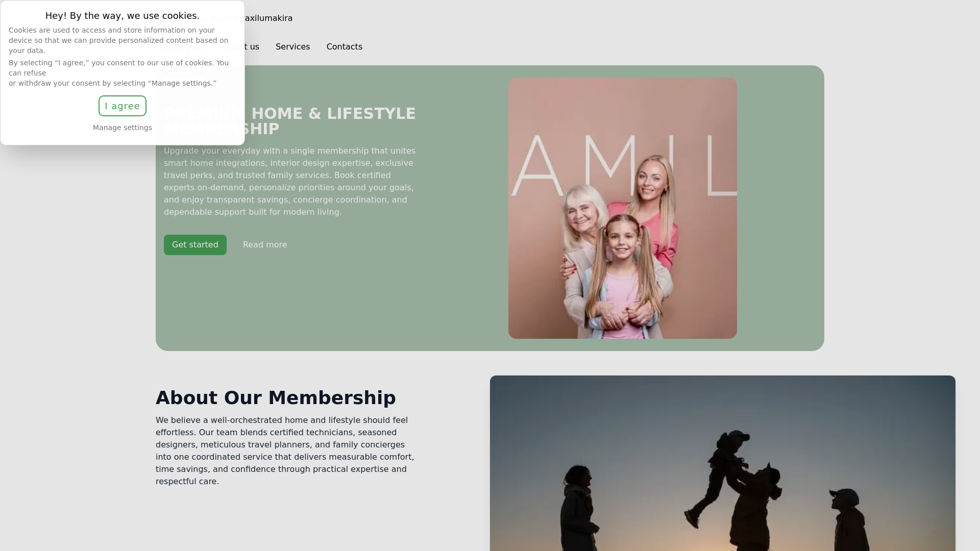The height and width of the screenshot is (551, 980).
Task: Click the paragraph starting 'We believe a well-orchestrated'
Action: [286, 451]
